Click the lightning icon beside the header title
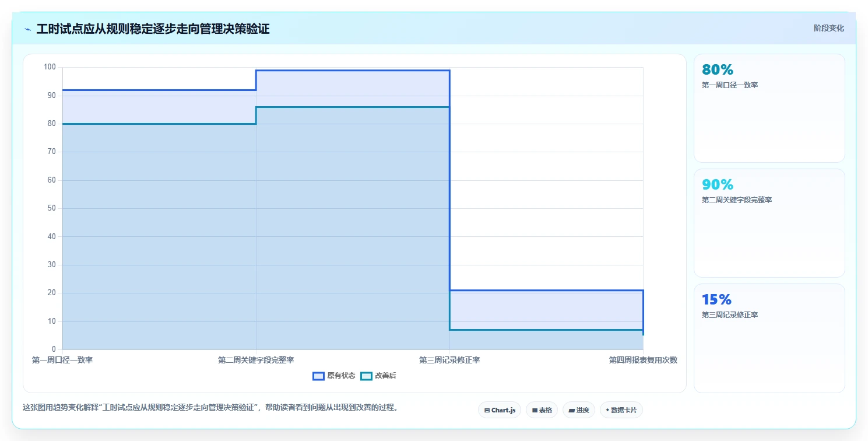 pos(28,29)
